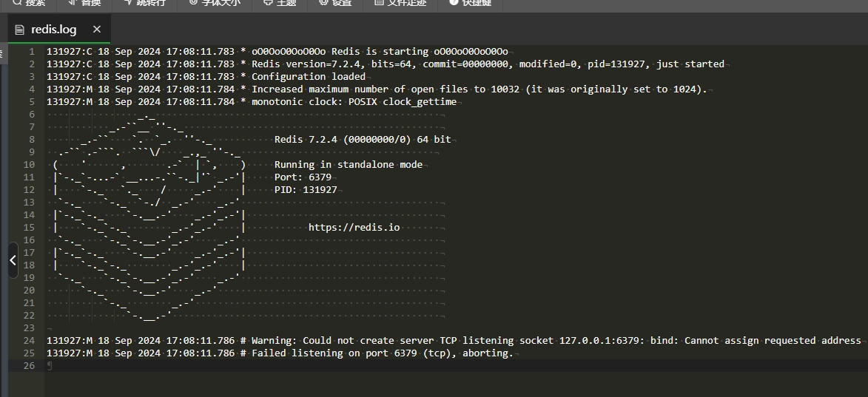868x397 pixels.
Task: Close the redis.log tab
Action: tap(97, 30)
